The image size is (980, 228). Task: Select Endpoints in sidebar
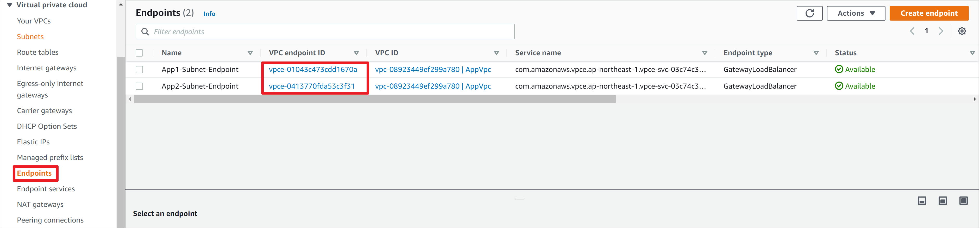[x=34, y=173]
